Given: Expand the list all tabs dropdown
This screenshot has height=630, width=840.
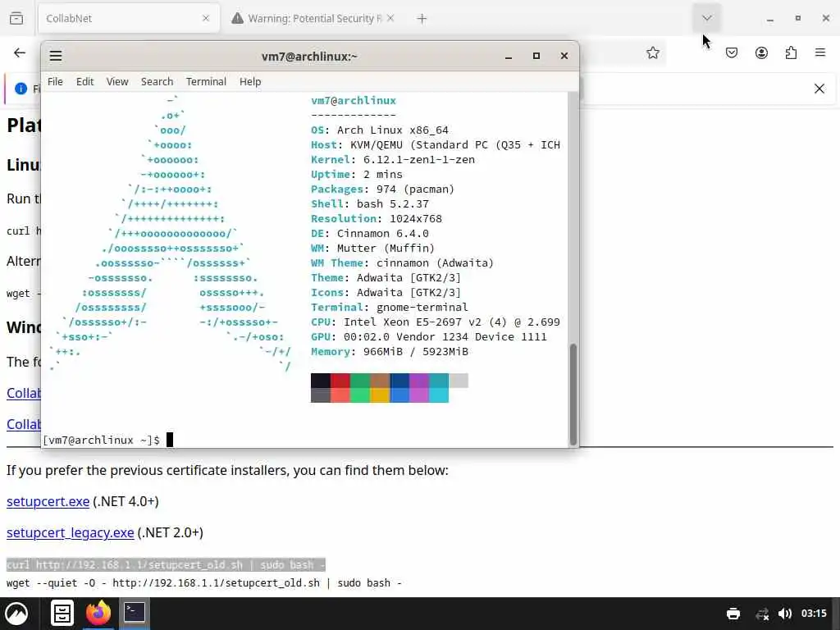Looking at the screenshot, I should pos(707,18).
